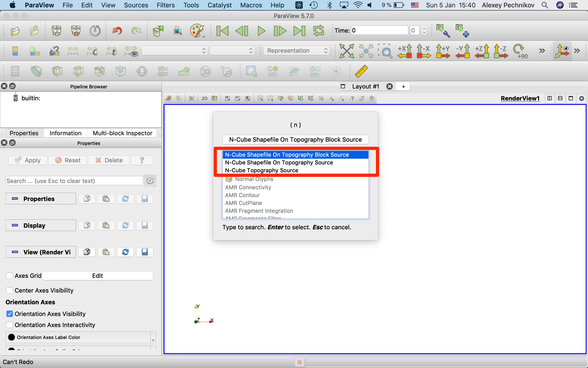Add a new layout tab
The height and width of the screenshot is (368, 588).
point(403,86)
